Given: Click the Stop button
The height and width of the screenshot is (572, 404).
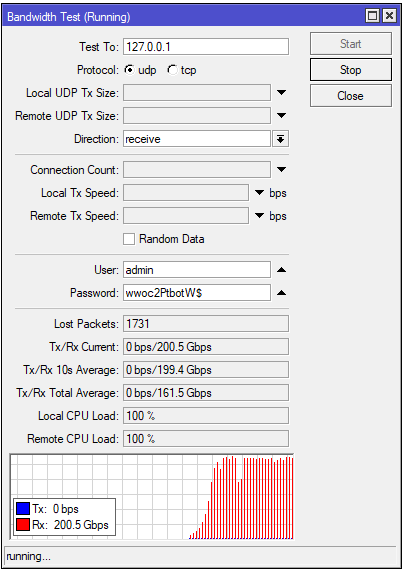Looking at the screenshot, I should 350,70.
